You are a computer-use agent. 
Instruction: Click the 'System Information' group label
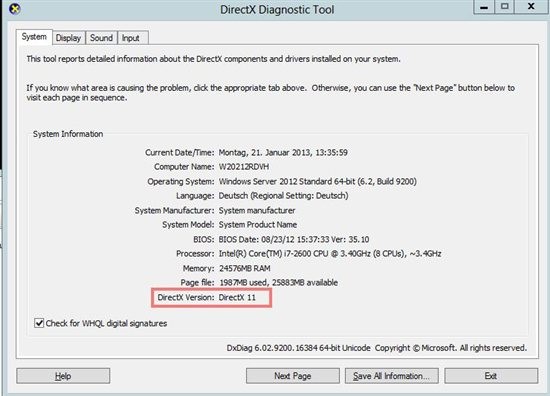point(68,134)
